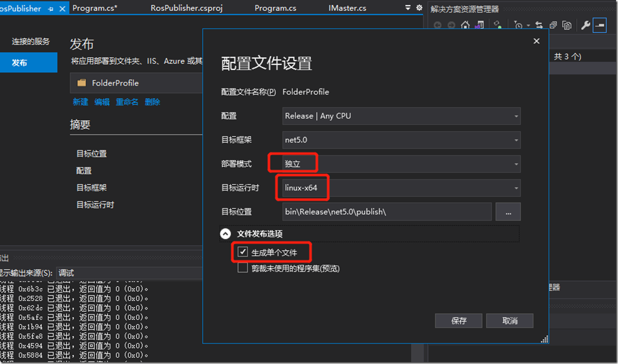Viewport: 618px width, 364px height.
Task: Click the 新建 link
Action: pos(81,102)
